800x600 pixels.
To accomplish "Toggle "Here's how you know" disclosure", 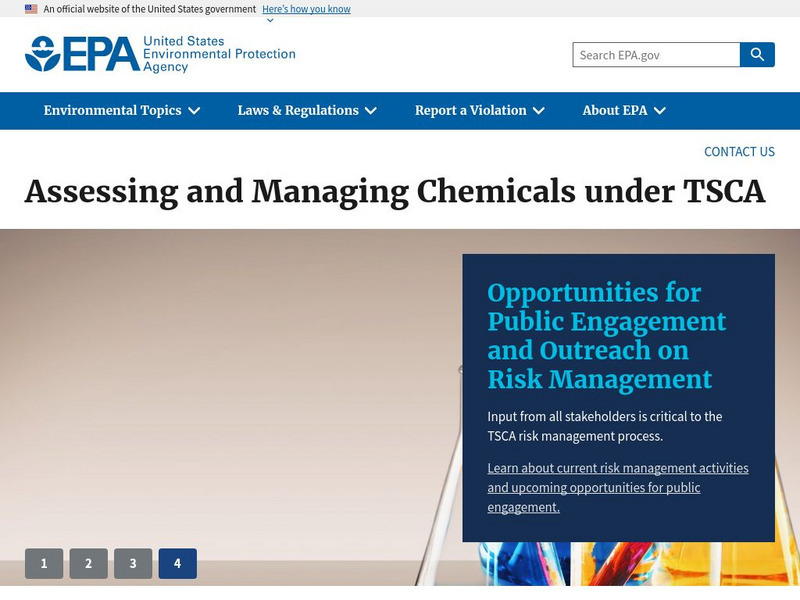I will point(306,9).
